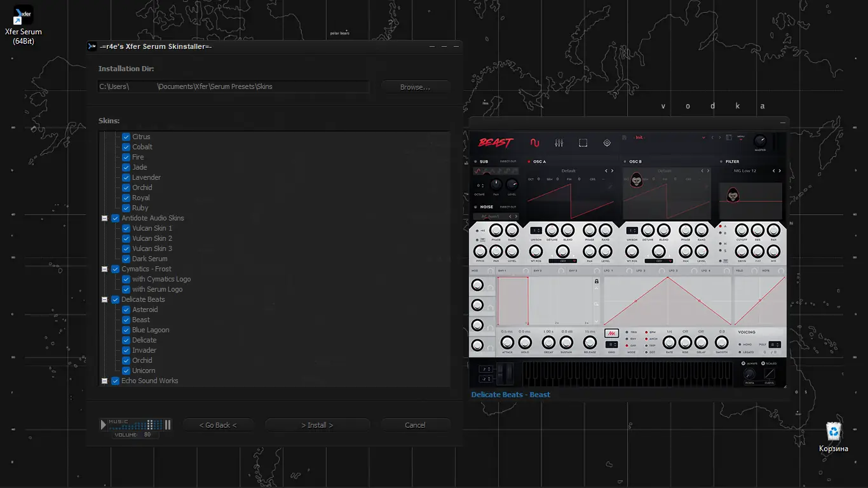The width and height of the screenshot is (868, 488).
Task: Select the Citrus skin label
Action: [141, 137]
